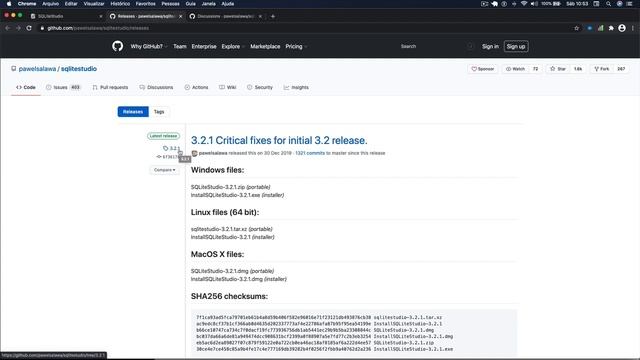The width and height of the screenshot is (640, 360).
Task: Open Chrome profile avatar icon
Action: click(622, 28)
